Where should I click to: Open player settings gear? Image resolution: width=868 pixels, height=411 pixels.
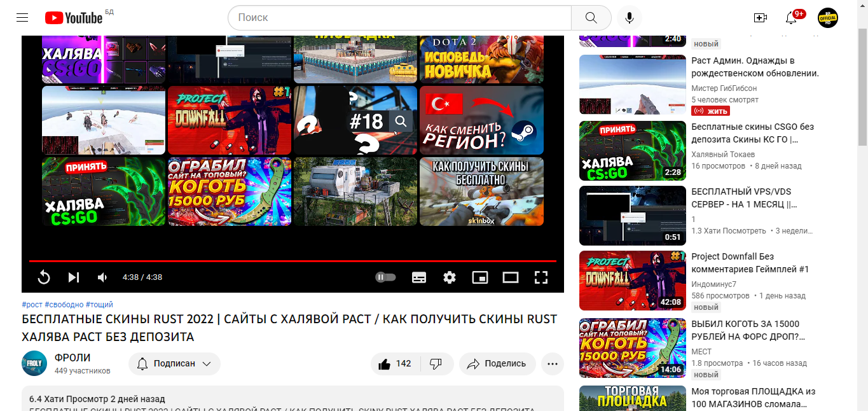coord(450,277)
